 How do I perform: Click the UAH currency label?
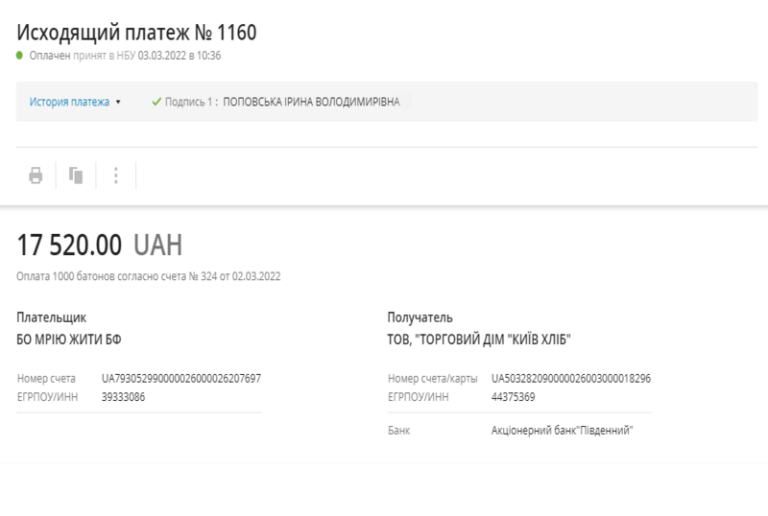158,245
